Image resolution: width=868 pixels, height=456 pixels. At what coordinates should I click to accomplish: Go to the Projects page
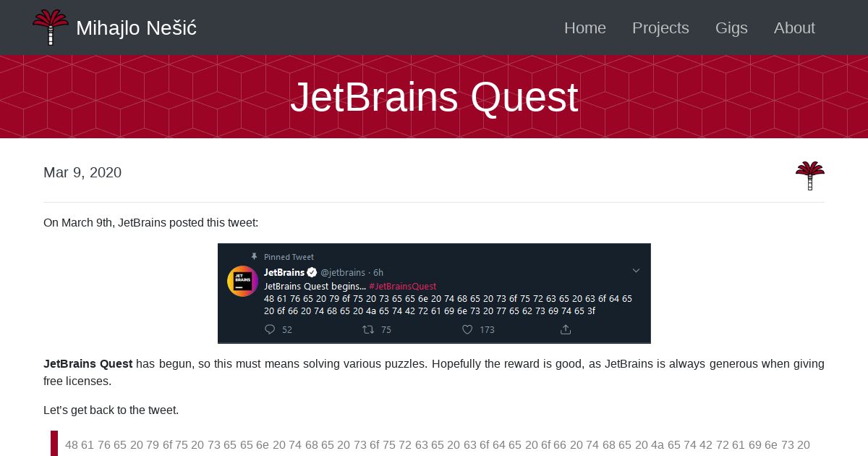coord(660,28)
